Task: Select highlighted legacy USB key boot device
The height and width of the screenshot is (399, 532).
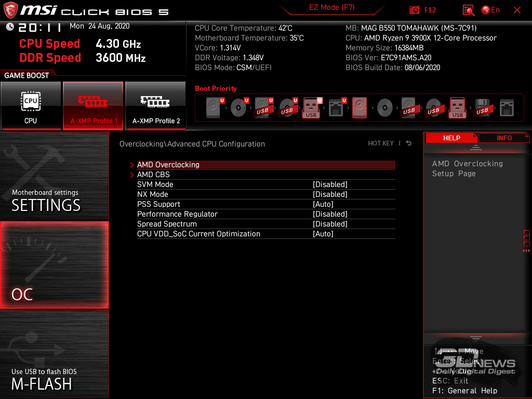Action: tap(458, 108)
